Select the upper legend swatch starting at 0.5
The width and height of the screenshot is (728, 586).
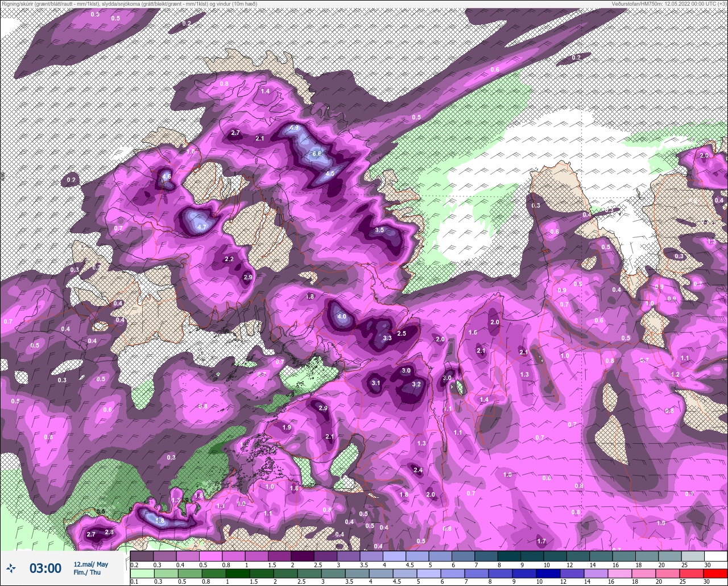click(x=210, y=556)
